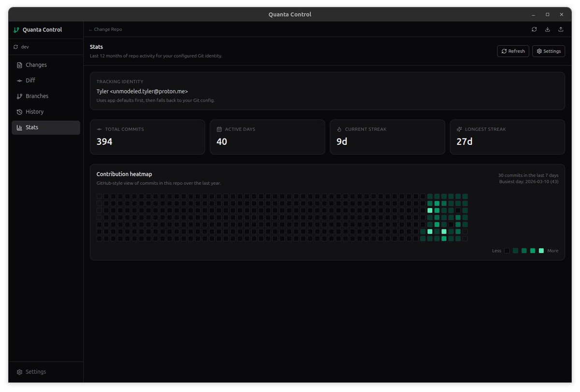
Task: Click the pull (download) icon in top bar
Action: click(548, 29)
